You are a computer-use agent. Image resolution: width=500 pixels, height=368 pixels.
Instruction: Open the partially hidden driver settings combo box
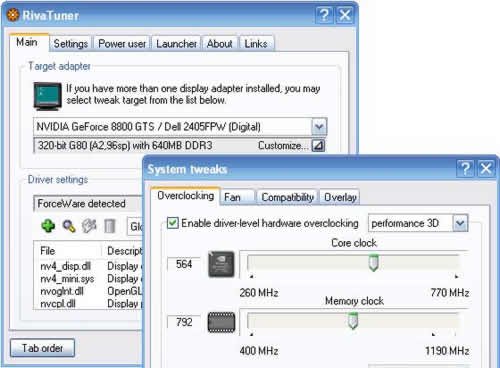[x=135, y=227]
